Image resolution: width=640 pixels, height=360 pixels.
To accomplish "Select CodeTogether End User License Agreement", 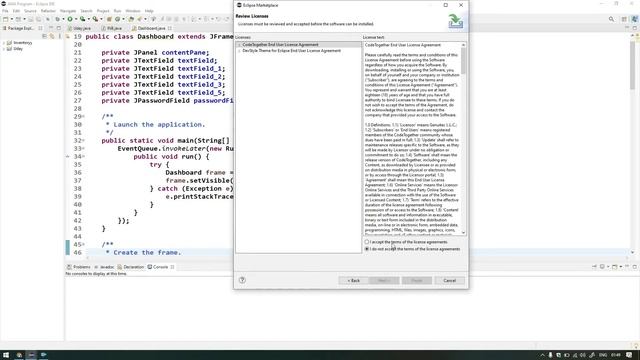I will [280, 45].
